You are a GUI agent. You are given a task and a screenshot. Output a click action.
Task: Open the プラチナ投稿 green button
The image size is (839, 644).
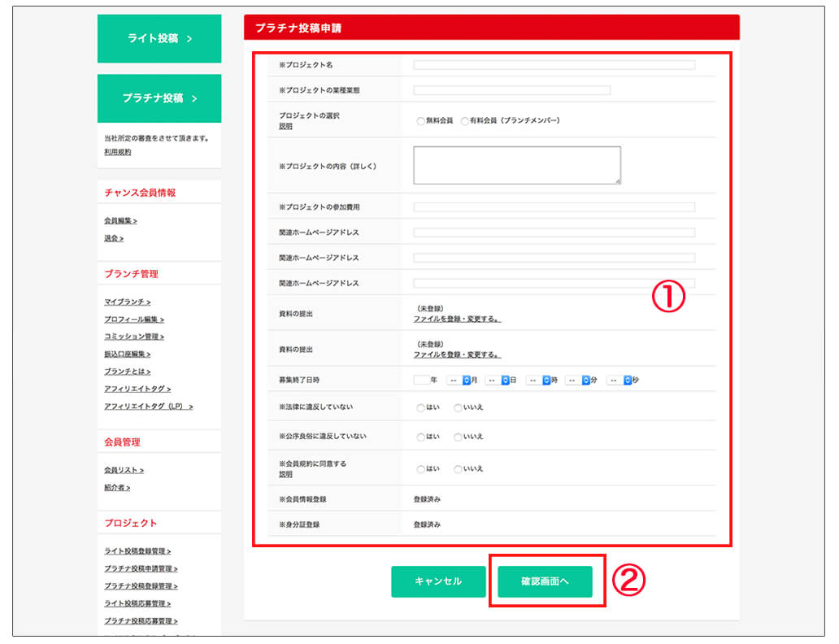click(159, 98)
